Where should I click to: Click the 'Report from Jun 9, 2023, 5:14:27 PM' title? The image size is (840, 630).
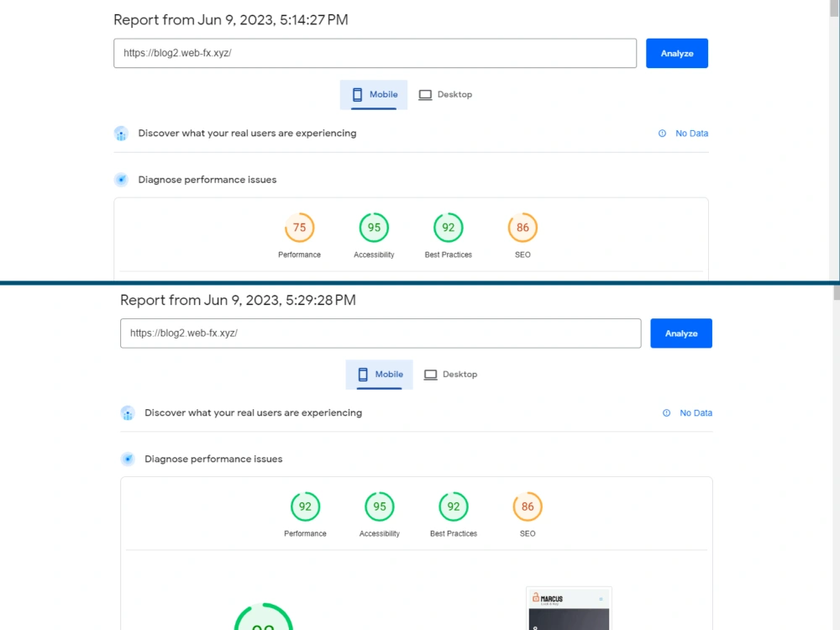click(231, 20)
